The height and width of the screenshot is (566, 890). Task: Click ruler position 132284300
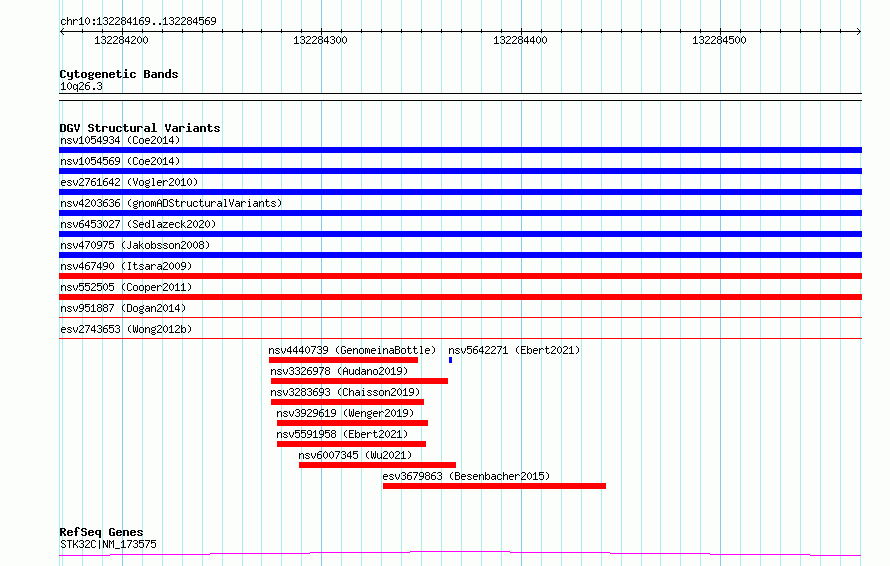point(320,40)
